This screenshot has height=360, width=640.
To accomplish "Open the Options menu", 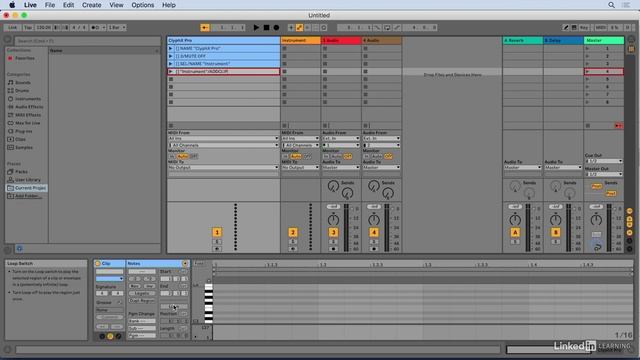I will 142,5.
